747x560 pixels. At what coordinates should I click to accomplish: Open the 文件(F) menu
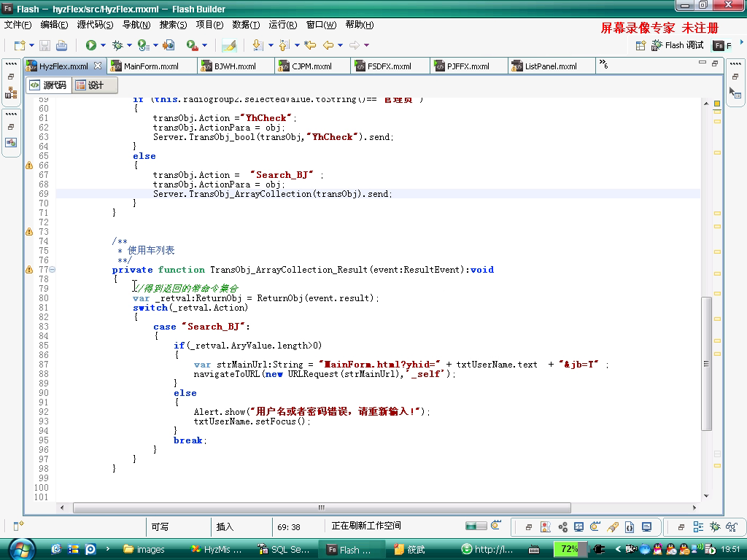click(x=18, y=25)
